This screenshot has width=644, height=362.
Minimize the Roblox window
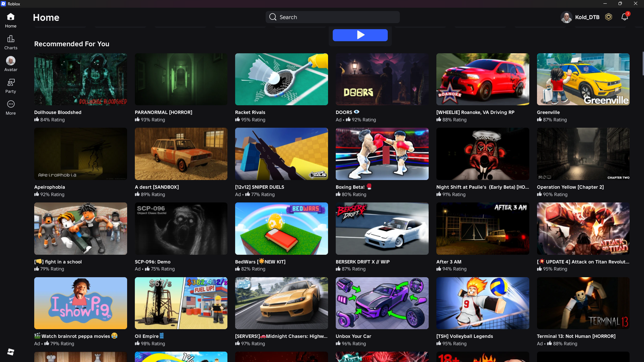[x=605, y=4]
